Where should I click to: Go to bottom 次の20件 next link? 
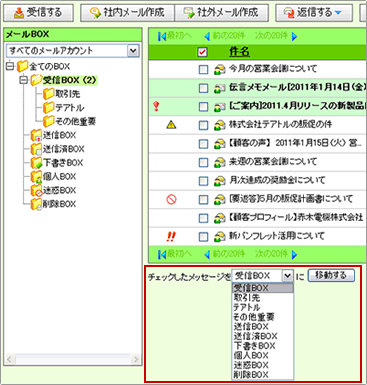click(x=276, y=254)
